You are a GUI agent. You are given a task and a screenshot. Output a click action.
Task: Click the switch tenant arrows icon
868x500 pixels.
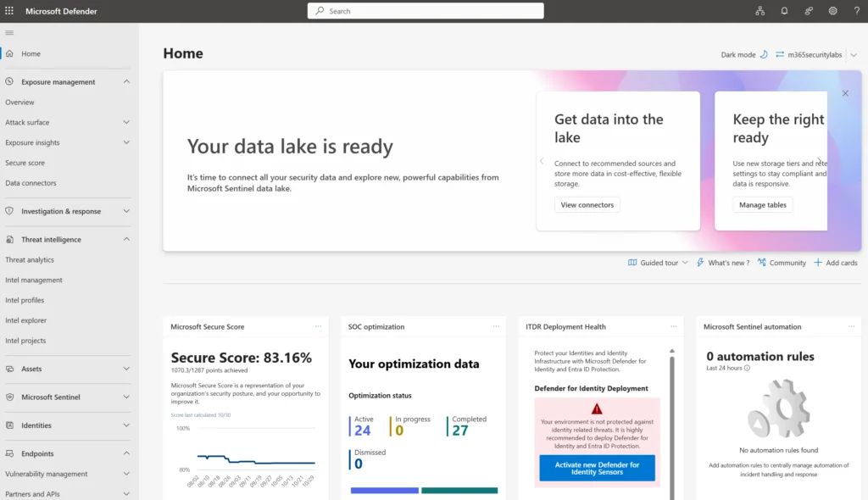click(x=780, y=54)
